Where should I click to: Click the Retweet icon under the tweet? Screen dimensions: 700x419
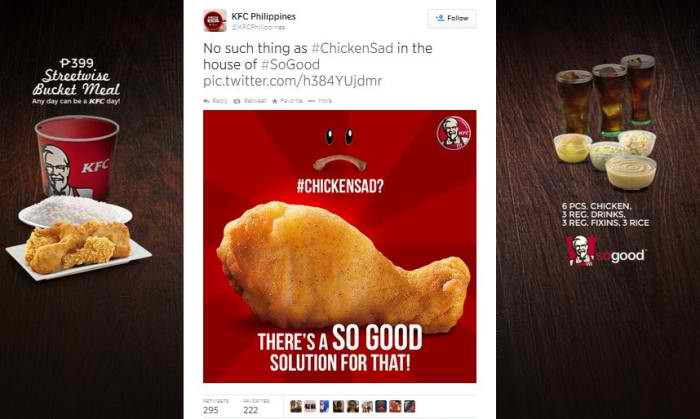(x=237, y=101)
